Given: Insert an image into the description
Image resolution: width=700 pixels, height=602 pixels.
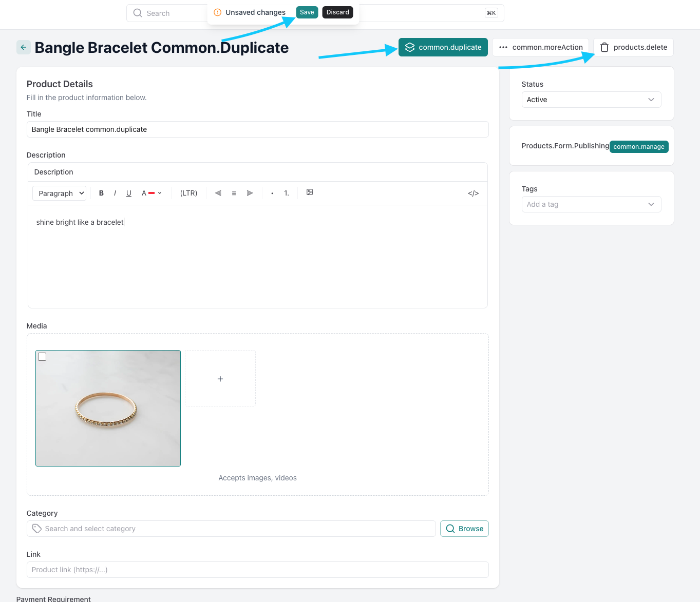Looking at the screenshot, I should pyautogui.click(x=310, y=192).
